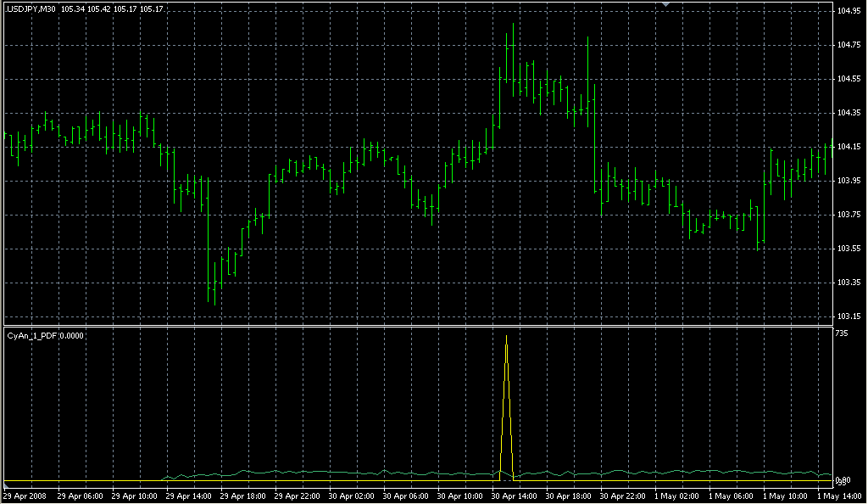The image size is (868, 504).
Task: Click the 30 Apr 22:00 time label
Action: coord(622,496)
